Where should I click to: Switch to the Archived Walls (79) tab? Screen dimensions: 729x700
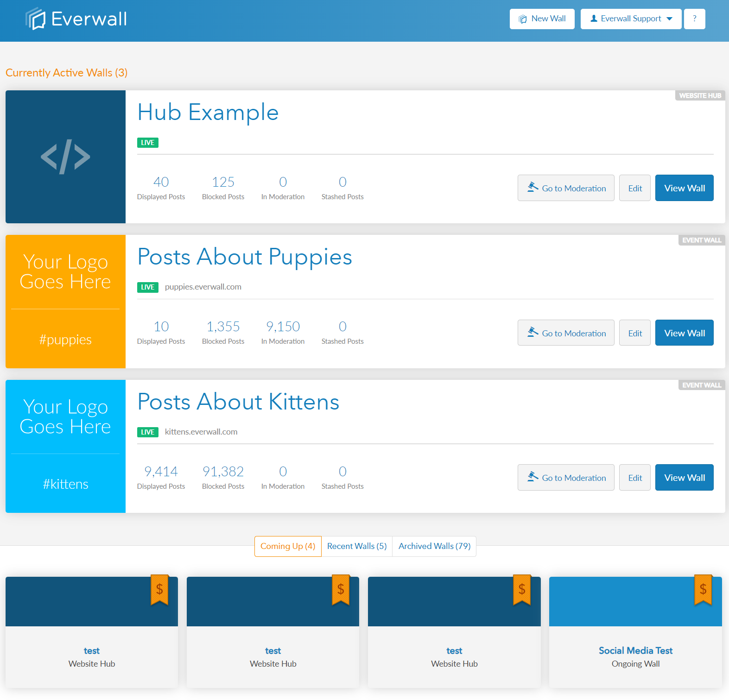coord(434,546)
